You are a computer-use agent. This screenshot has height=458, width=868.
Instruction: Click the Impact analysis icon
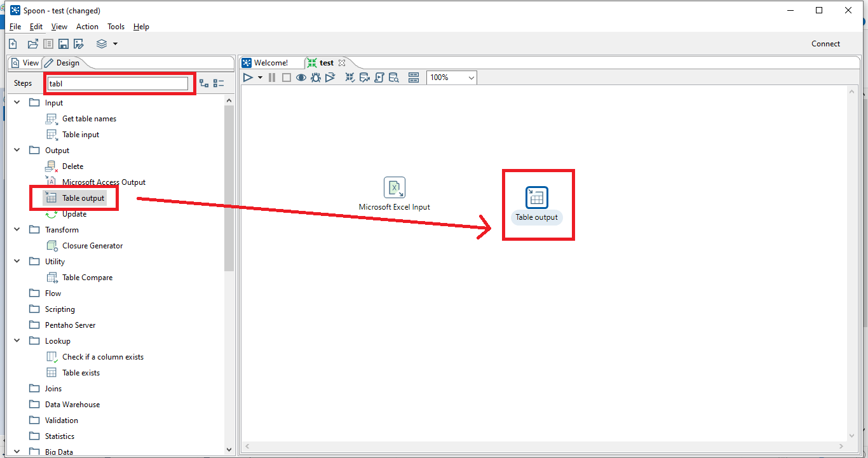point(365,77)
